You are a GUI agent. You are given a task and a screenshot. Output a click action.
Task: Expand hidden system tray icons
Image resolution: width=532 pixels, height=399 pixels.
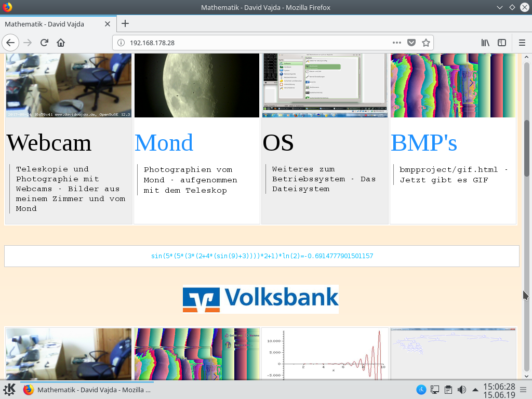[x=474, y=390]
